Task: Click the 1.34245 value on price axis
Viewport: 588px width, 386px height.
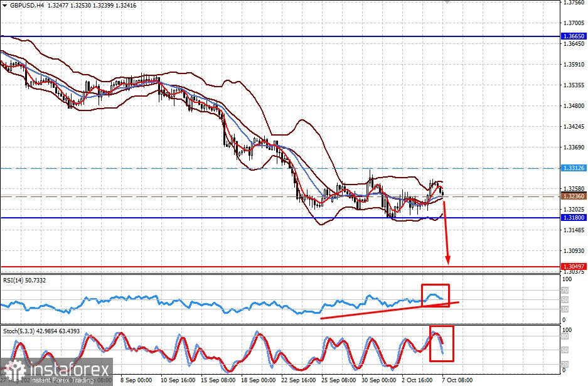Action: point(574,126)
